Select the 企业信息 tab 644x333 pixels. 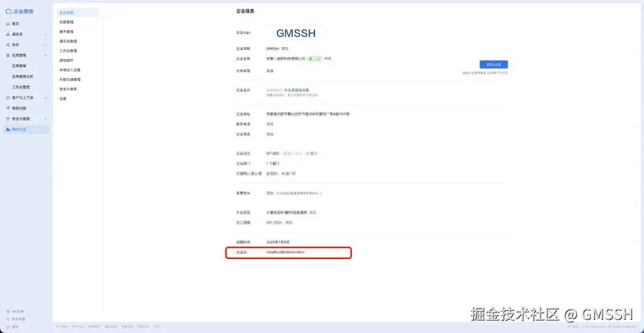(78, 13)
